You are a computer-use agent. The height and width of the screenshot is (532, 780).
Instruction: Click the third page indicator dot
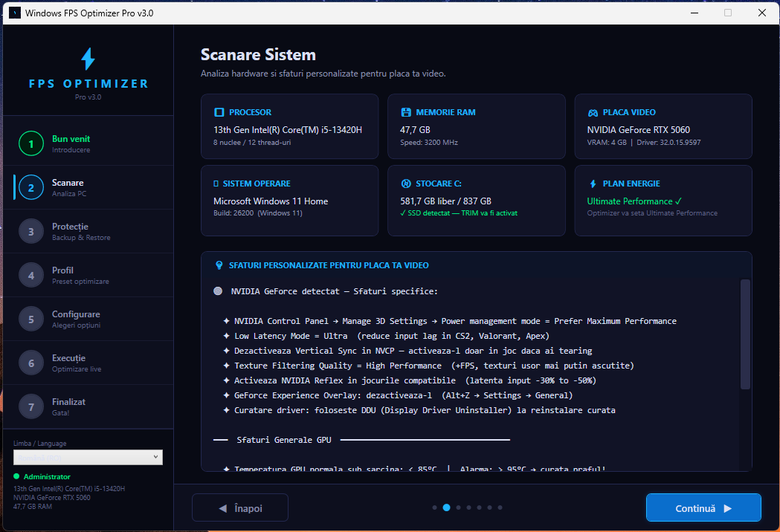(459, 507)
